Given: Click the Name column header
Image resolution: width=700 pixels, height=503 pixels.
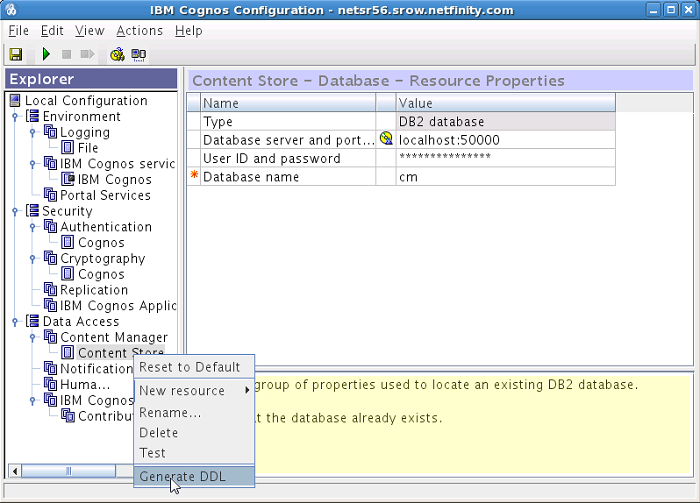Looking at the screenshot, I should (x=288, y=103).
